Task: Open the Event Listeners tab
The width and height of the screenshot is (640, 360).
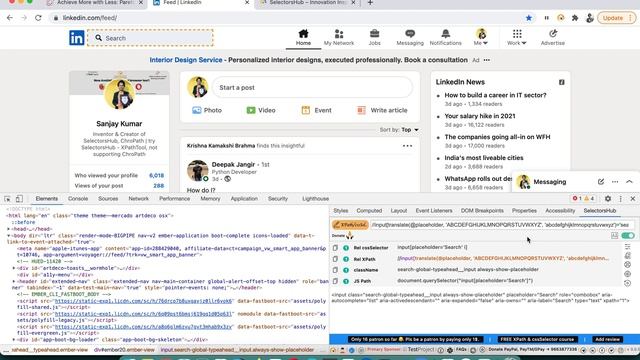Action: [x=434, y=211]
